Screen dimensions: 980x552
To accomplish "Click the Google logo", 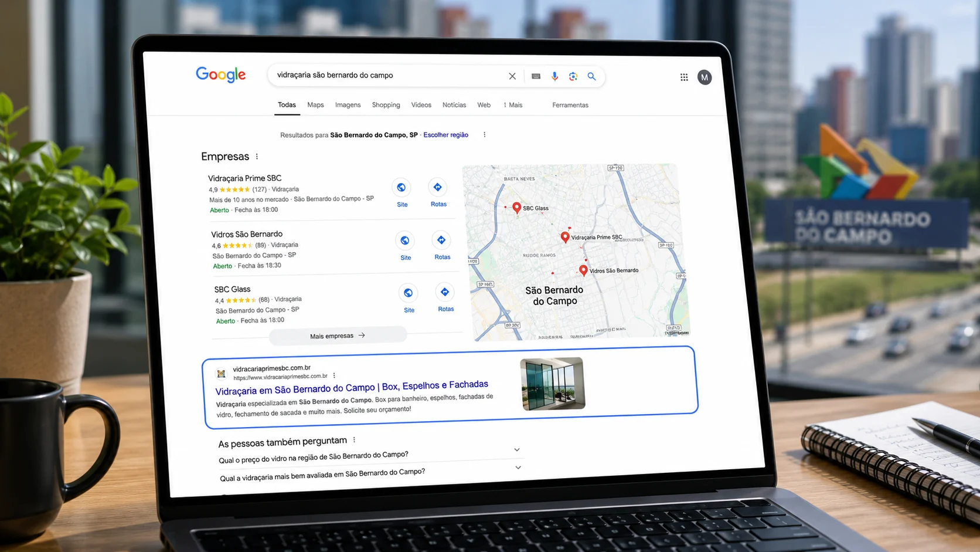I will (220, 74).
